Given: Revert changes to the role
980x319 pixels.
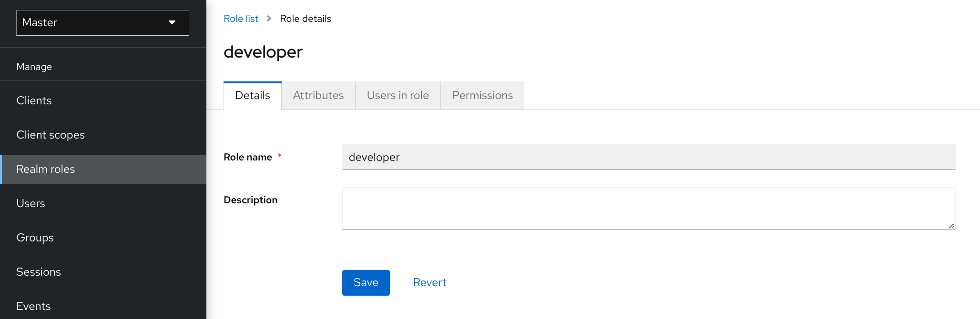Looking at the screenshot, I should click(x=429, y=283).
